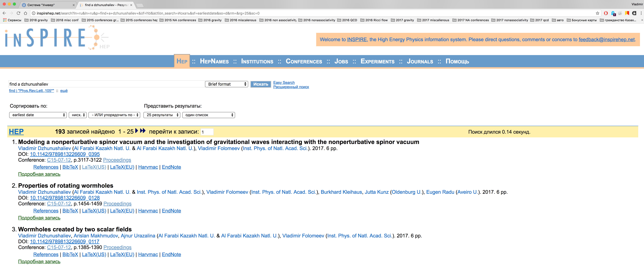This screenshot has width=644, height=268.
Task: Open the Brief format dropdown
Action: 226,84
